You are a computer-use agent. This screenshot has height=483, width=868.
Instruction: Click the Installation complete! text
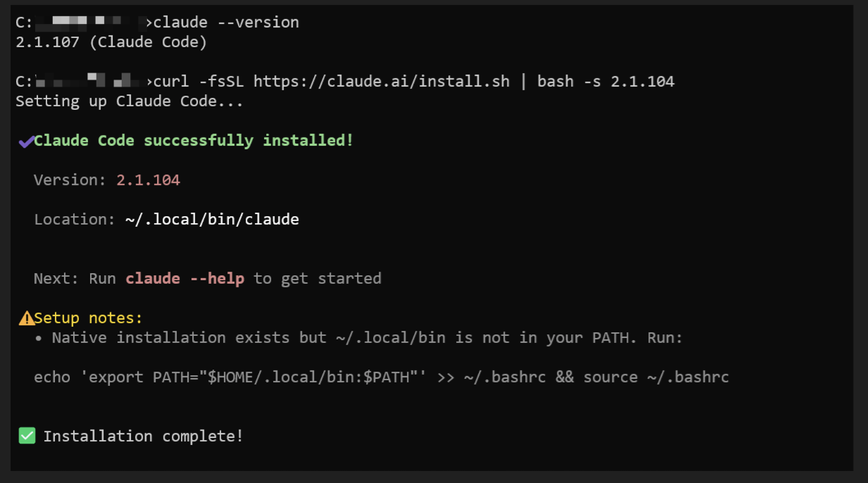[143, 437]
